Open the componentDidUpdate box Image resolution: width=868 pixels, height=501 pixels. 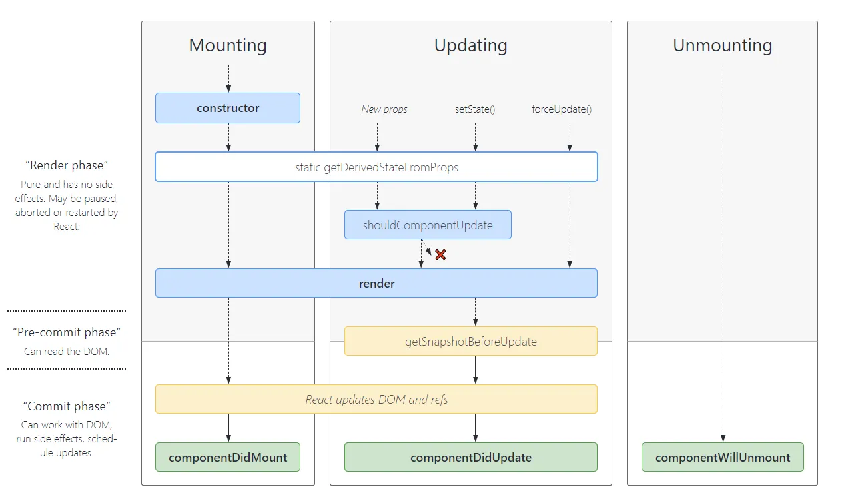[470, 457]
